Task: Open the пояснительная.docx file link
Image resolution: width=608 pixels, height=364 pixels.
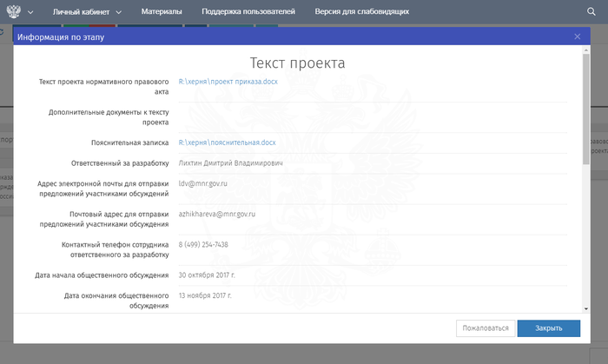Action: coord(227,142)
